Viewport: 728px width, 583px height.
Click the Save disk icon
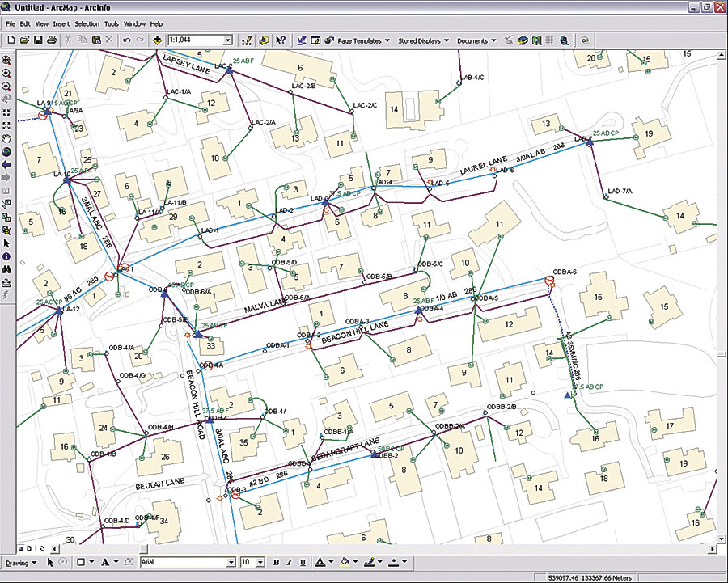click(38, 40)
